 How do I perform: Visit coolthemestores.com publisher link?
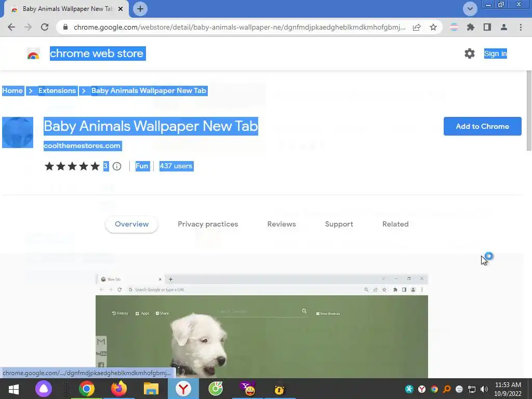[82, 145]
